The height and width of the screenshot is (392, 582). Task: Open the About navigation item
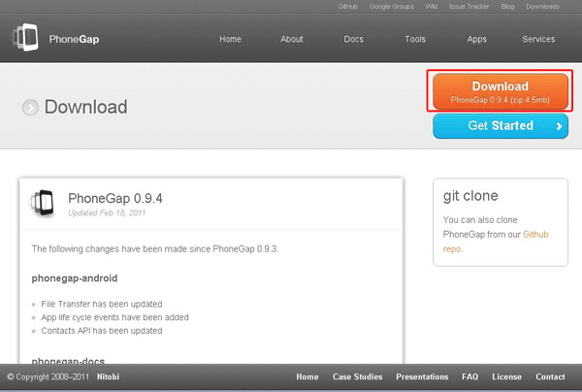tap(292, 39)
